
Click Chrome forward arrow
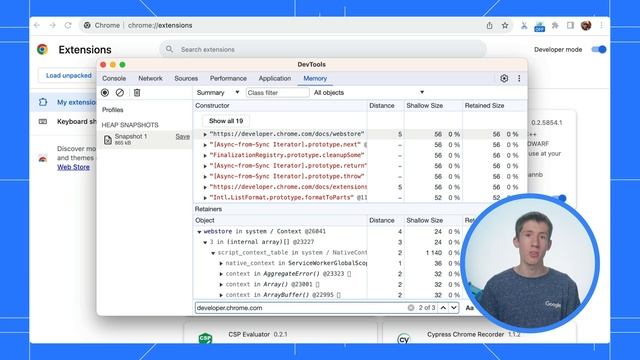pyautogui.click(x=53, y=25)
